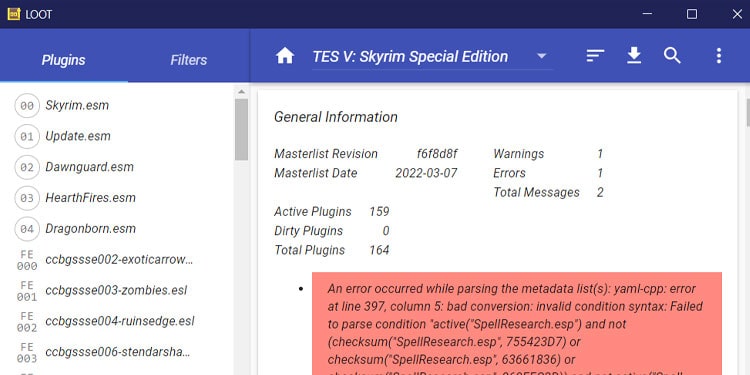Open the game selection dropdown arrow
This screenshot has height=375, width=750.
(x=541, y=56)
